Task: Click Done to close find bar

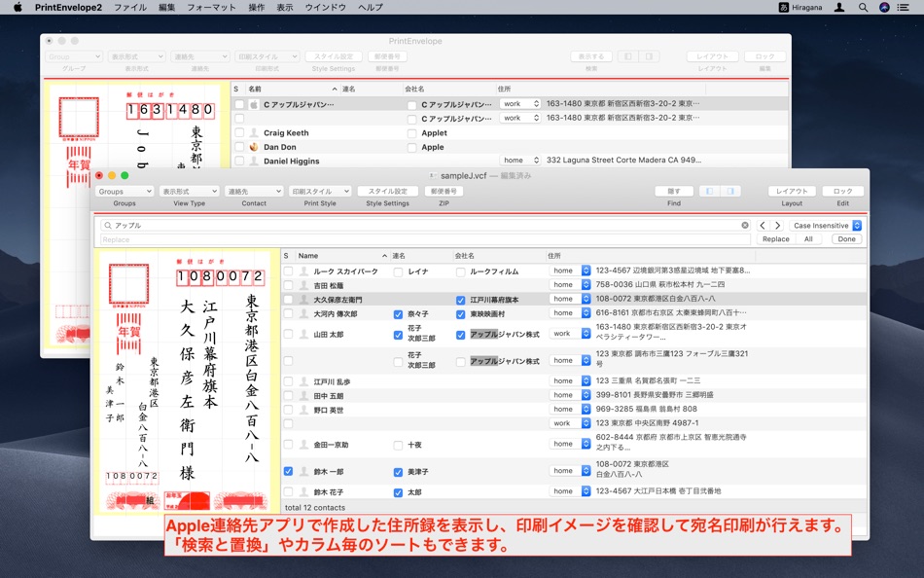Action: click(847, 238)
